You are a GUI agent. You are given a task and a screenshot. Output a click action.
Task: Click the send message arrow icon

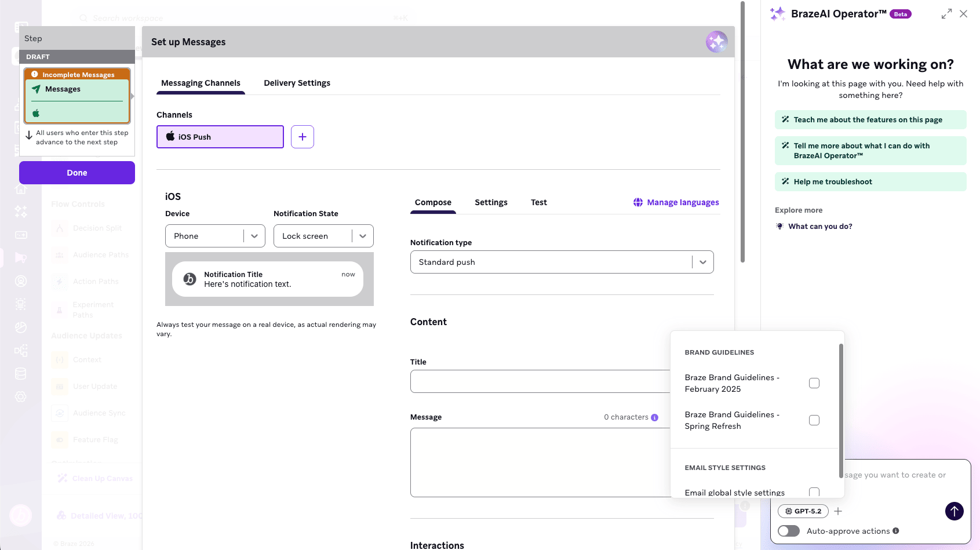954,511
